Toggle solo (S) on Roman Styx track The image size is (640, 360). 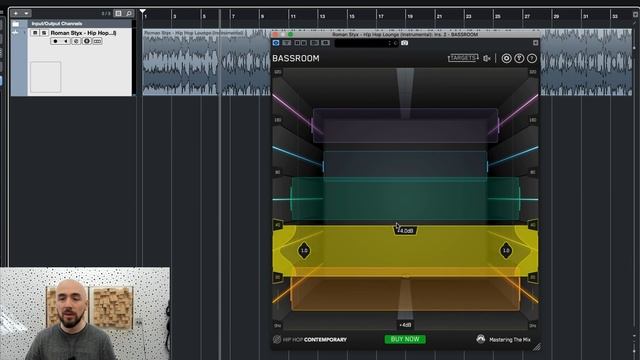[x=44, y=33]
